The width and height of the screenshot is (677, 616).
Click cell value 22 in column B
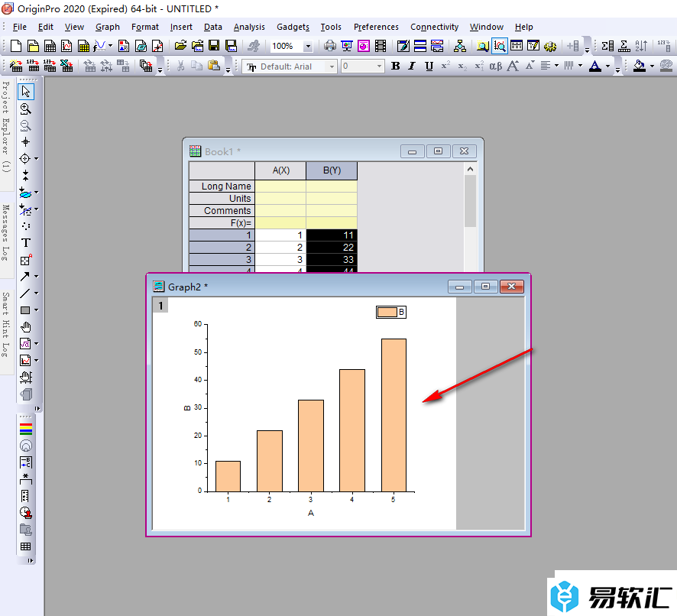tap(332, 247)
